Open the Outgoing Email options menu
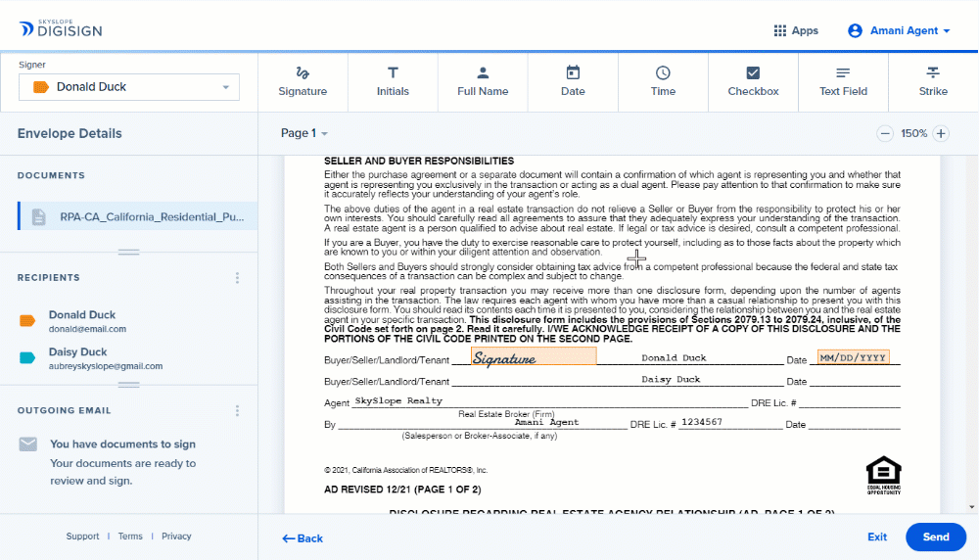The image size is (979, 560). pyautogui.click(x=237, y=411)
